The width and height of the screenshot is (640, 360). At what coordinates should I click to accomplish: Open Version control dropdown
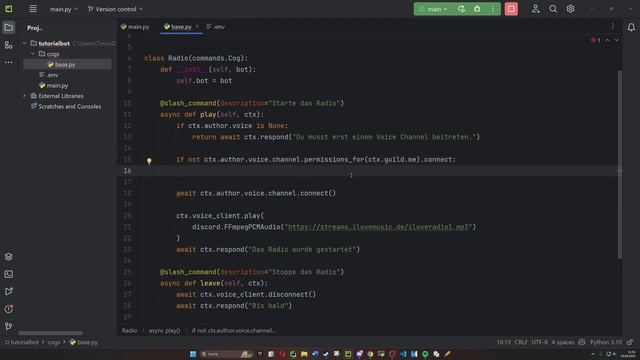click(x=116, y=9)
